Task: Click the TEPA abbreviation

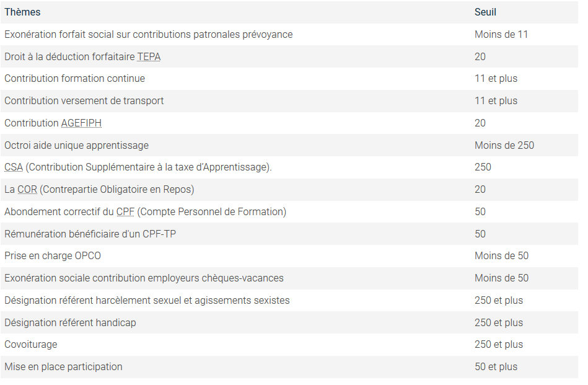Action: point(149,56)
